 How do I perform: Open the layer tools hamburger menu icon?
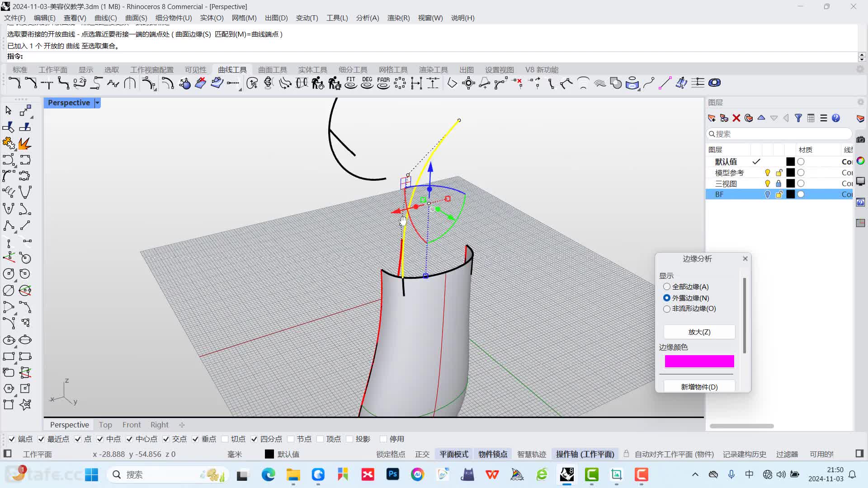click(824, 118)
